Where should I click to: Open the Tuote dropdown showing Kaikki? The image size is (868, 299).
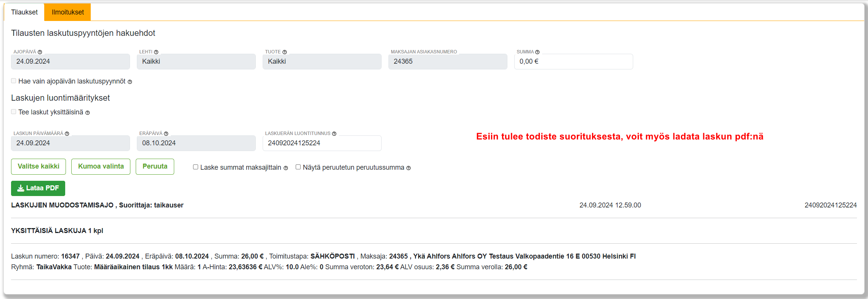coord(322,61)
